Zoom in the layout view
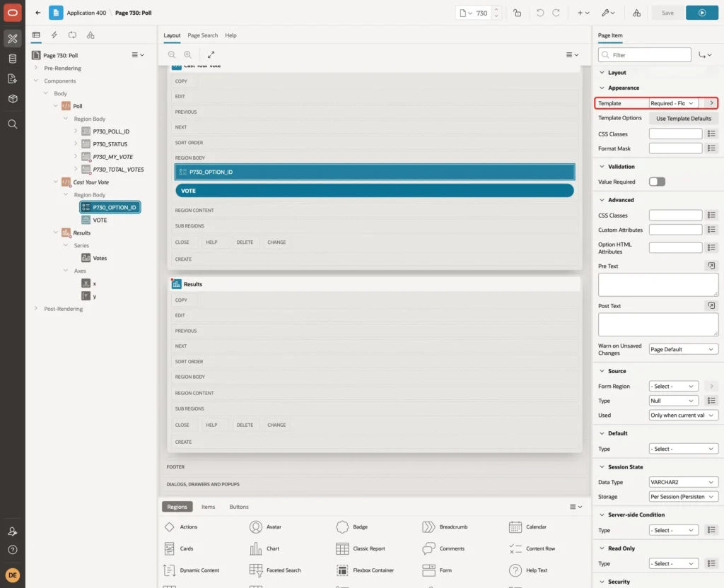This screenshot has width=724, height=588. [188, 54]
